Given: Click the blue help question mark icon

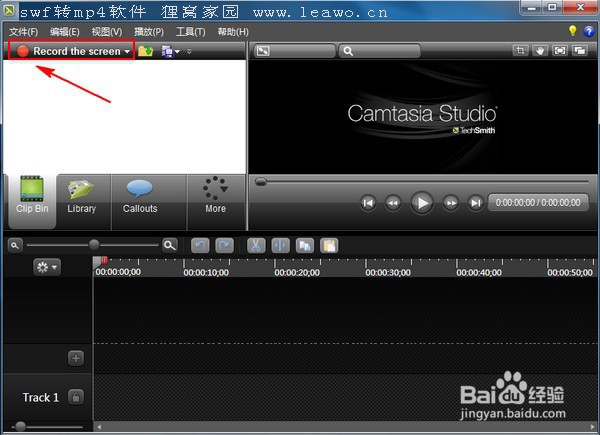Looking at the screenshot, I should click(589, 31).
